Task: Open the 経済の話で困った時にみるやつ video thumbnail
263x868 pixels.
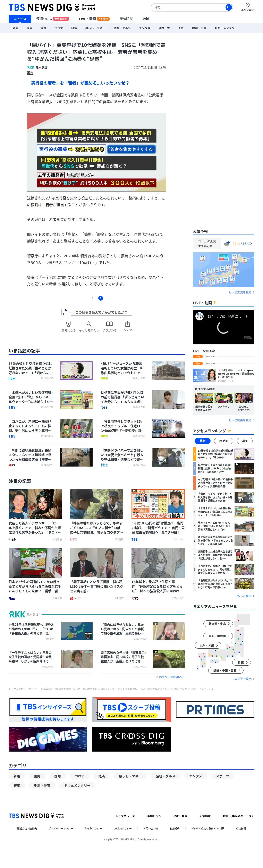Action: pyautogui.click(x=204, y=398)
